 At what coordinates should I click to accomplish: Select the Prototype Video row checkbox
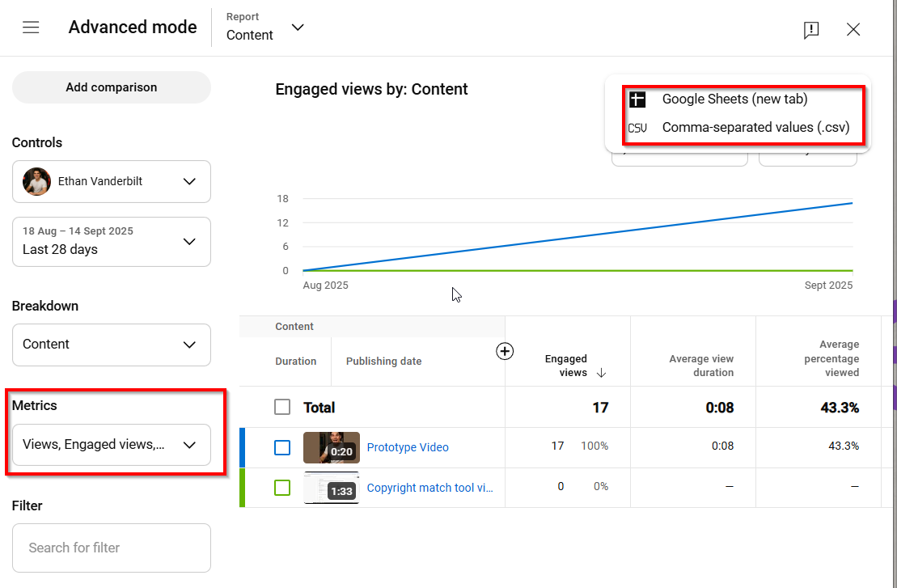282,447
